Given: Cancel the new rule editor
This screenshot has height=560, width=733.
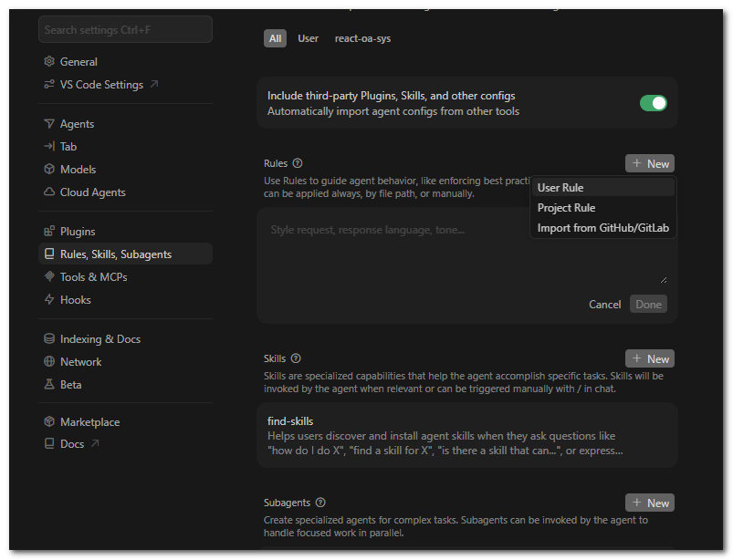Looking at the screenshot, I should [x=604, y=304].
